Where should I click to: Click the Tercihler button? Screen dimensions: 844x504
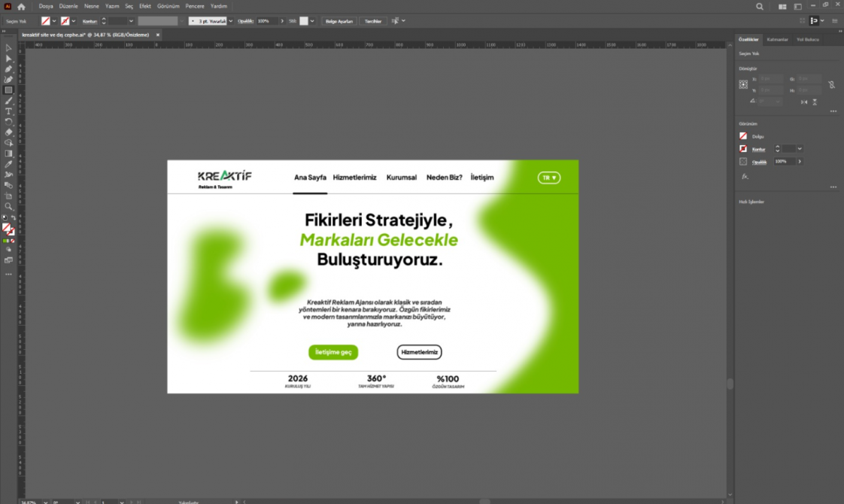click(373, 21)
